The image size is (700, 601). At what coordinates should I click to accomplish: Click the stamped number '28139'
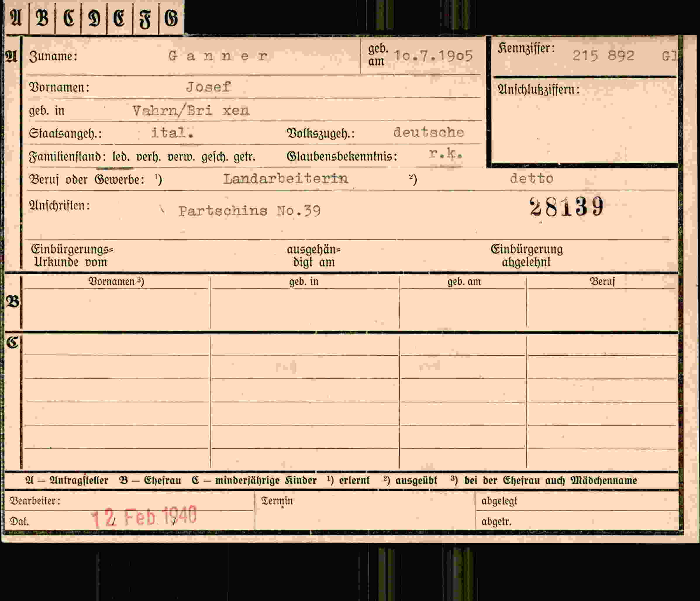tap(567, 207)
